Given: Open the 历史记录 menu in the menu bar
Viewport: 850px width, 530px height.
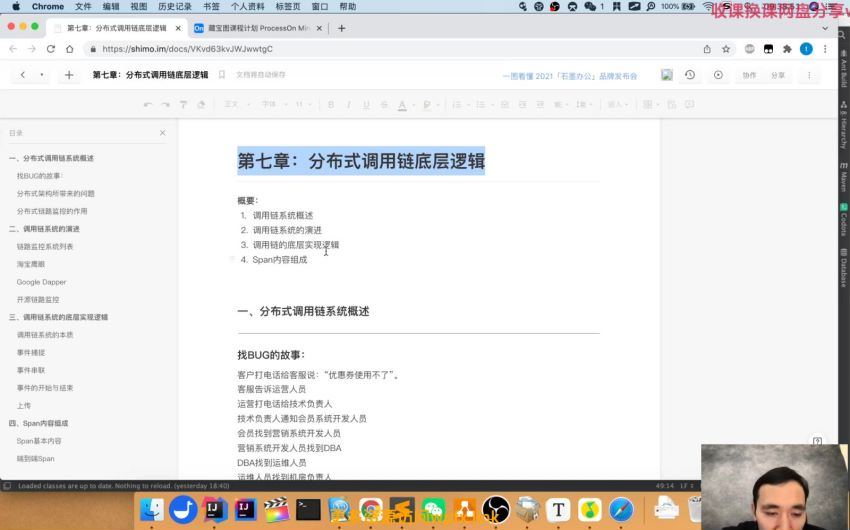Looking at the screenshot, I should click(x=175, y=7).
